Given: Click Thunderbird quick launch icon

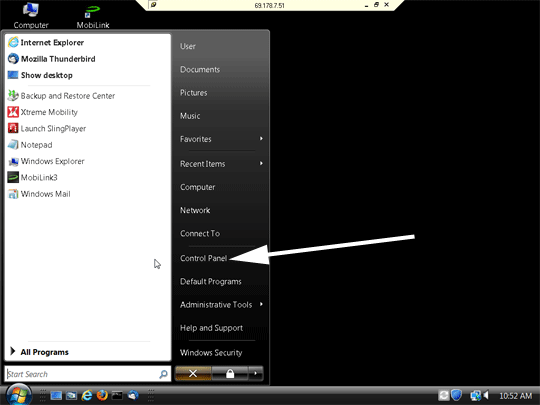Looking at the screenshot, I should pos(133,395).
